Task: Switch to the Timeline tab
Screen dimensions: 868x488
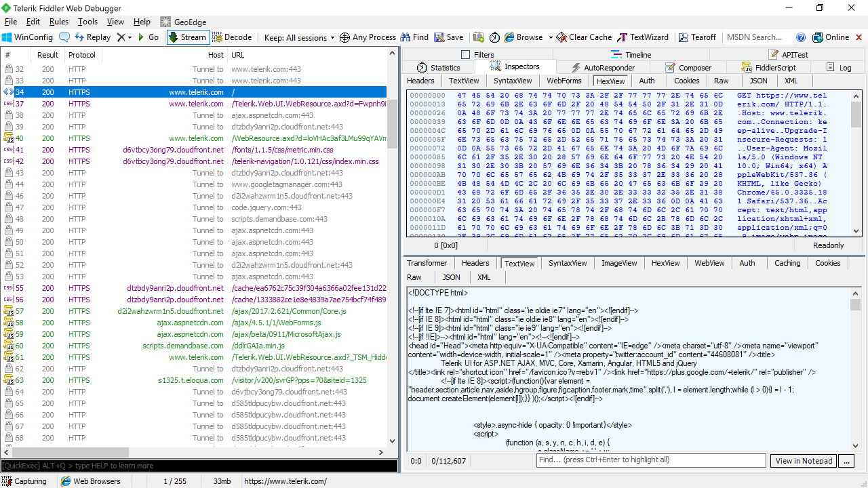Action: (631, 55)
